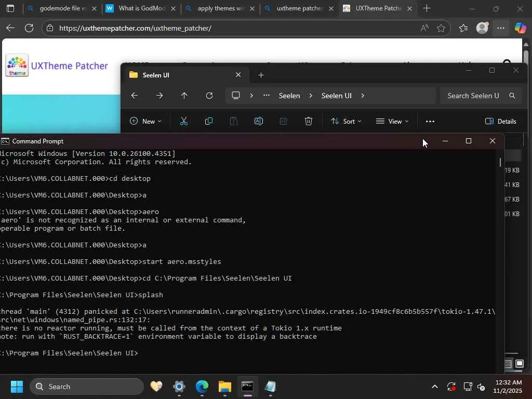Refresh the Edge browser page
Viewport: 532px width, 399px height.
(x=29, y=28)
